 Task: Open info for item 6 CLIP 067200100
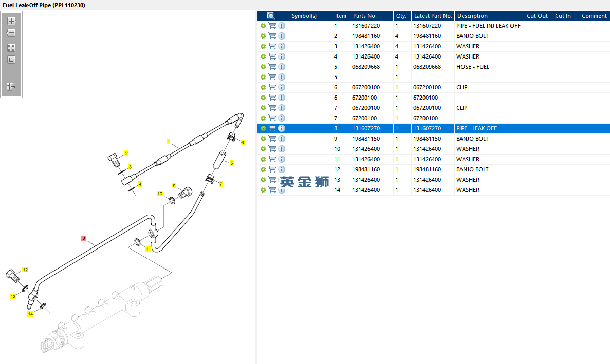pyautogui.click(x=282, y=87)
